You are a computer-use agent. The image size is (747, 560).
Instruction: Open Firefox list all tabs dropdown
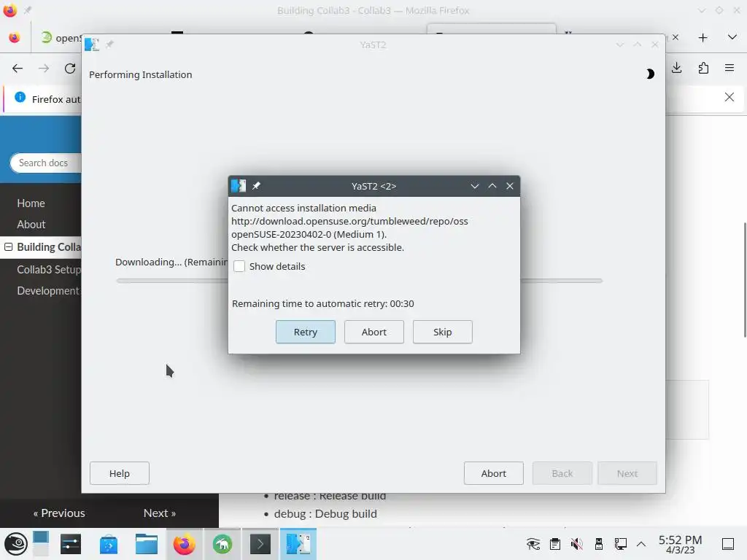[732, 37]
